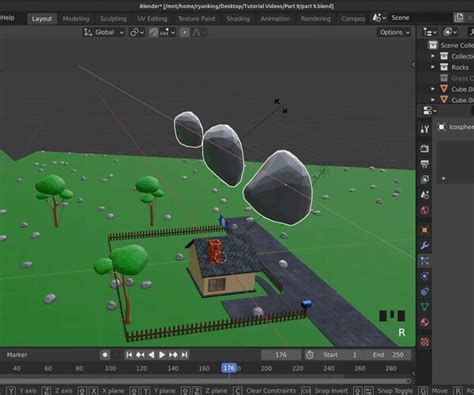Open the Output properties printer icon
Viewport: 474px width, 395px height.
tap(425, 164)
